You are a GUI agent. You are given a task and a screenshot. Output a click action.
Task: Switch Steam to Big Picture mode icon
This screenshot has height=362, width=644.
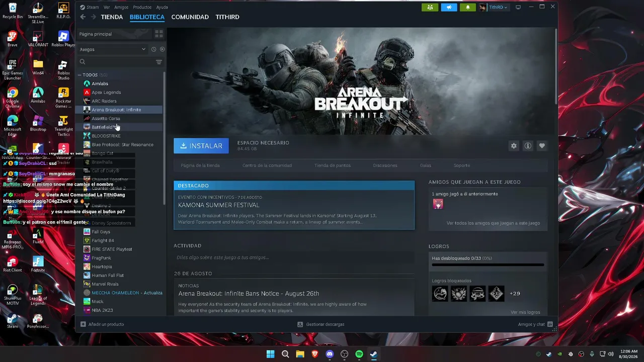click(x=518, y=7)
